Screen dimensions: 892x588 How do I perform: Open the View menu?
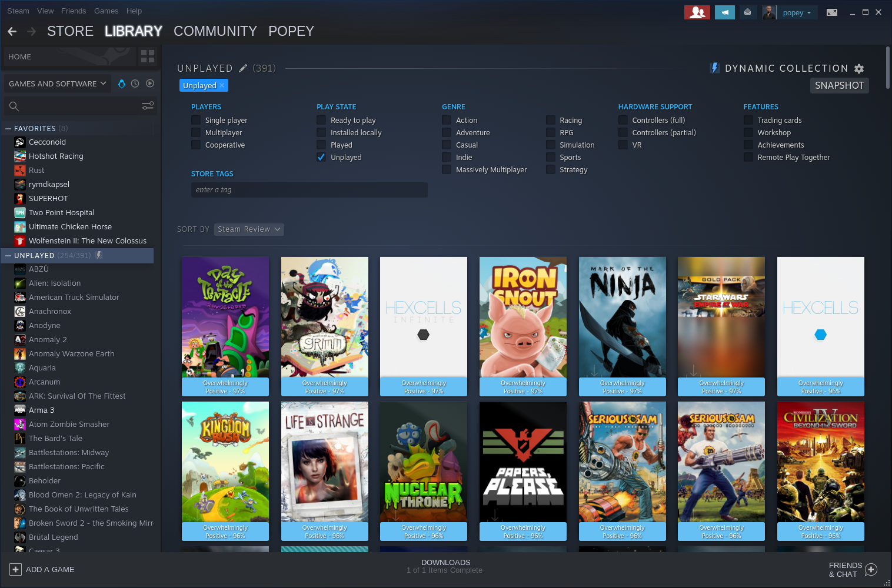pyautogui.click(x=45, y=11)
